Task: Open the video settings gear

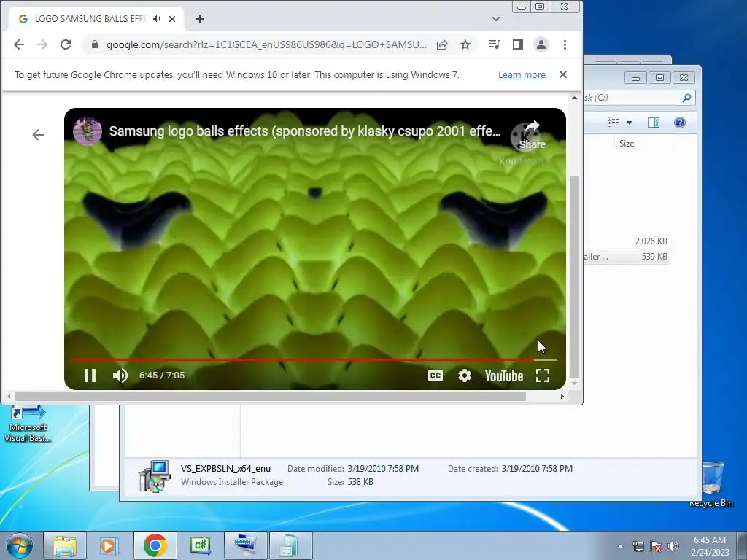Action: [465, 376]
